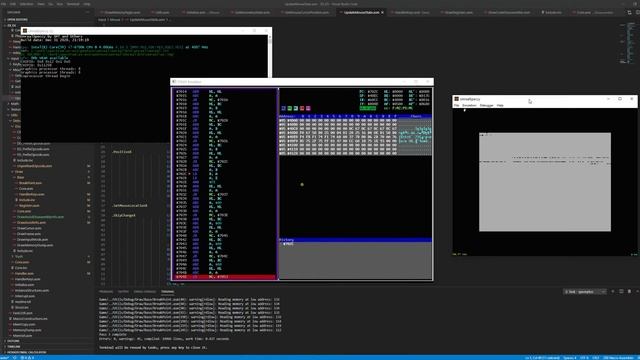Open the Run menu in VS Code
640x360 pixels.
[x=60, y=4]
